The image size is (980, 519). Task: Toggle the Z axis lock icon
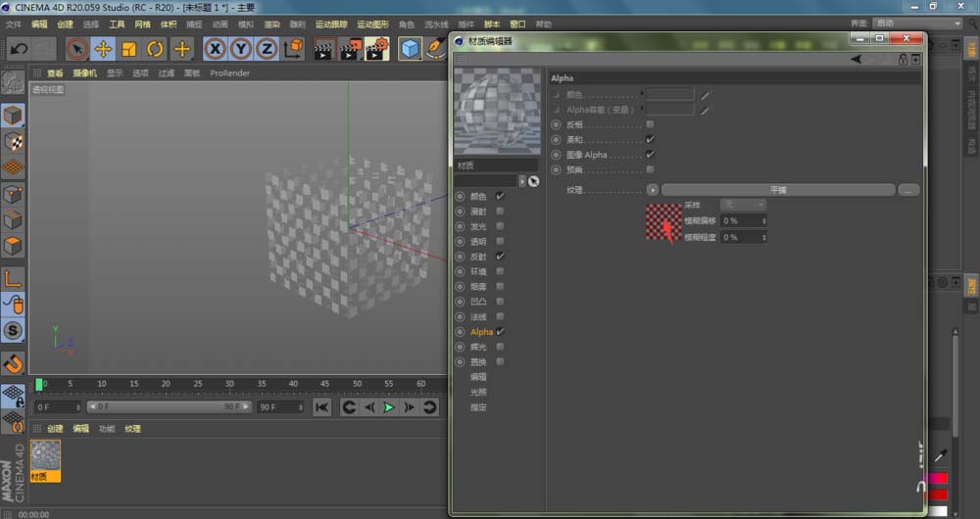pos(266,49)
